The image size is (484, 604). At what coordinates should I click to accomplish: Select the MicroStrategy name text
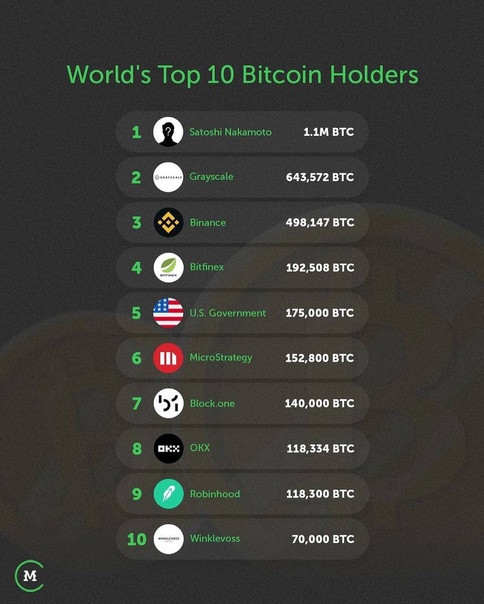coord(221,358)
